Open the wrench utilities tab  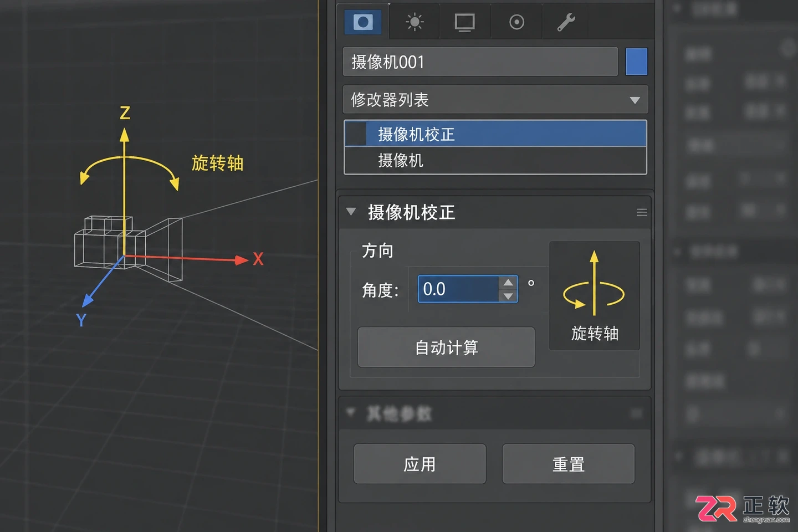point(566,22)
